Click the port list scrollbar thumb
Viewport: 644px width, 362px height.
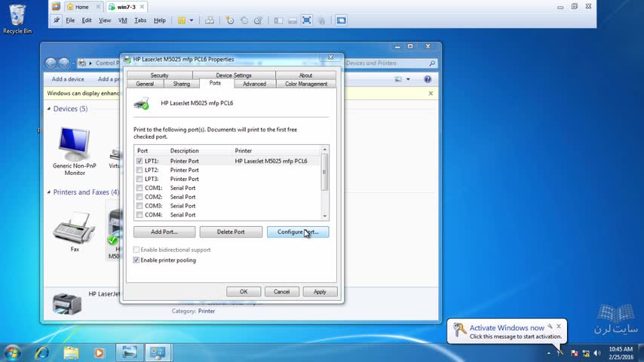pos(324,172)
